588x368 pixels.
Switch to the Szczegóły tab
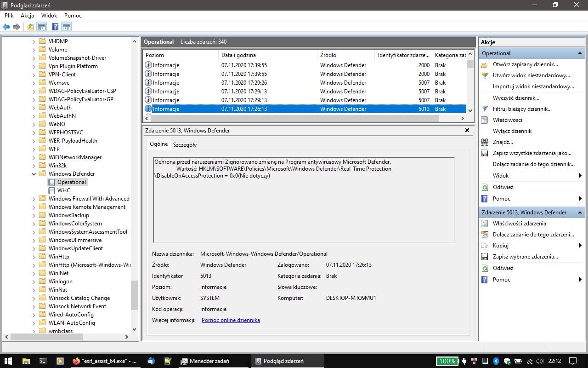185,144
